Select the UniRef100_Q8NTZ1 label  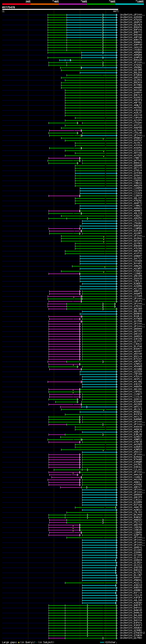(x=131, y=291)
